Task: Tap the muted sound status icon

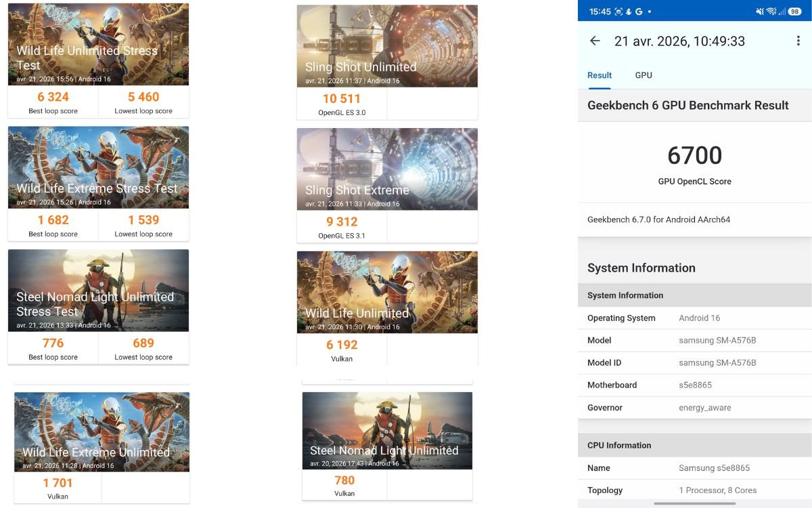Action: [759, 12]
